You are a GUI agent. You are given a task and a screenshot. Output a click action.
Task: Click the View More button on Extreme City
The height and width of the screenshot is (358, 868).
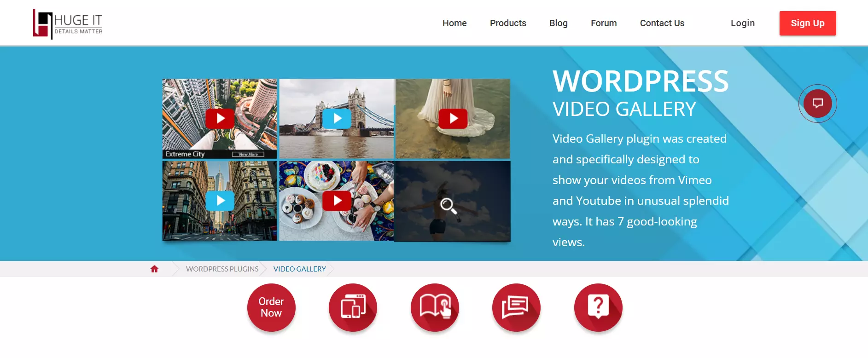248,154
